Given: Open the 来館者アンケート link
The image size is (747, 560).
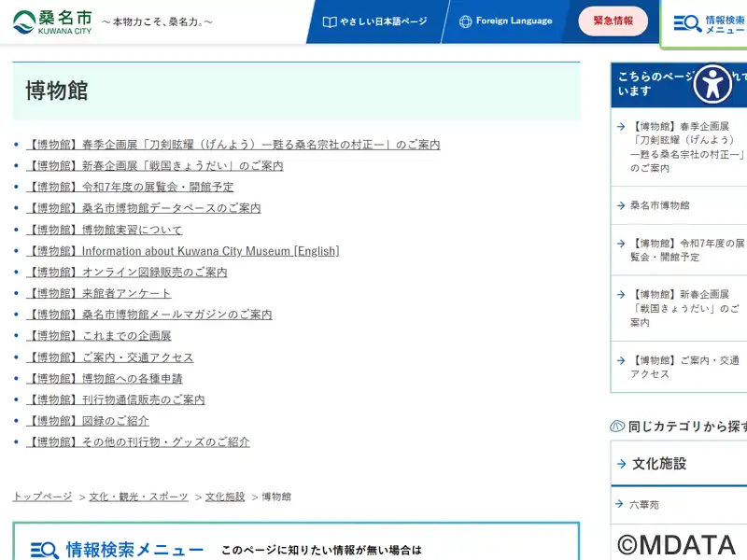Looking at the screenshot, I should (99, 294).
